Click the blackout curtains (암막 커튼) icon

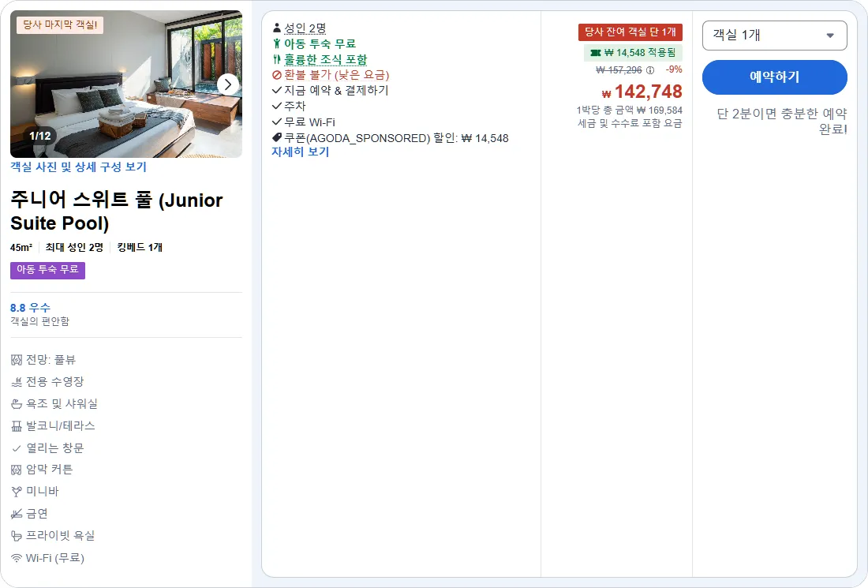(x=17, y=470)
